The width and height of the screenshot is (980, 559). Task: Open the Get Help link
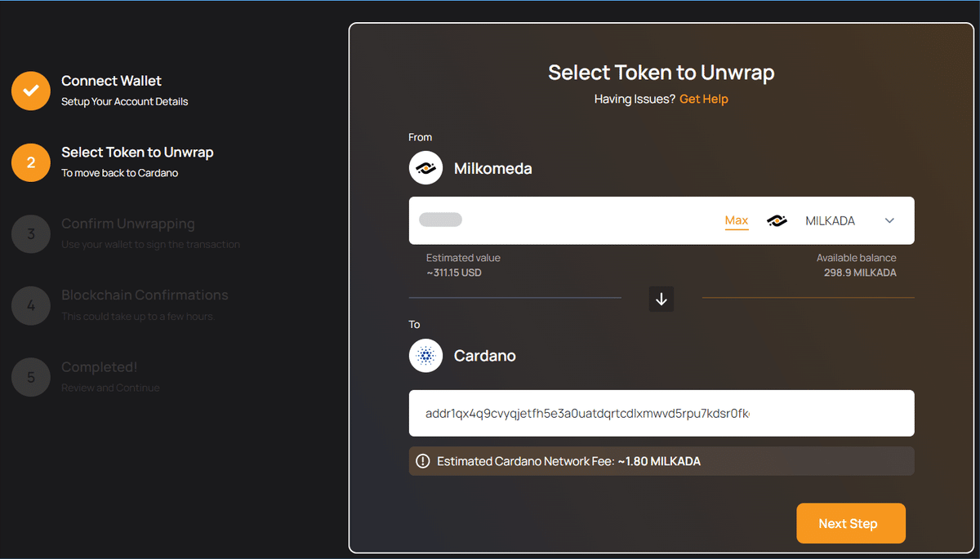[704, 99]
